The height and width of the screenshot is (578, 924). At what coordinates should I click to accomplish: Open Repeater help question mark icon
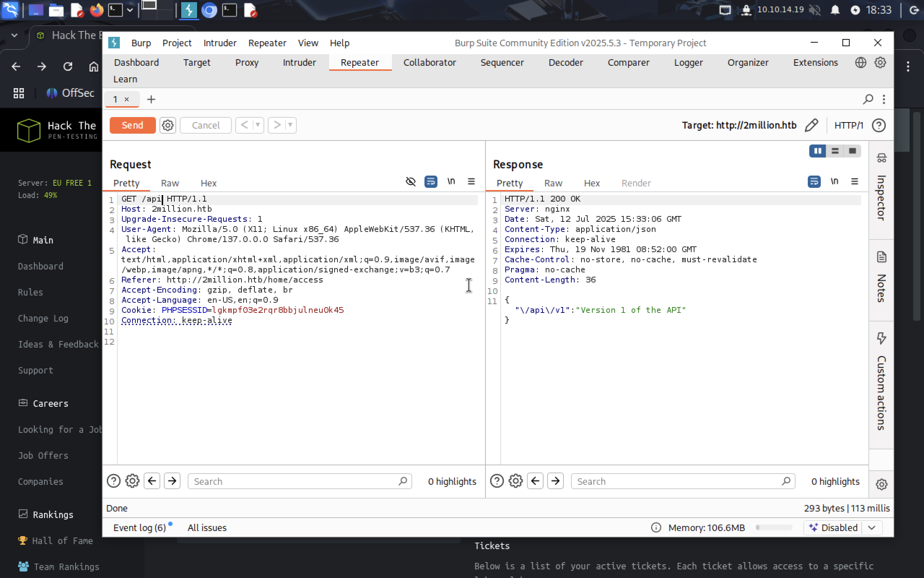pos(879,125)
